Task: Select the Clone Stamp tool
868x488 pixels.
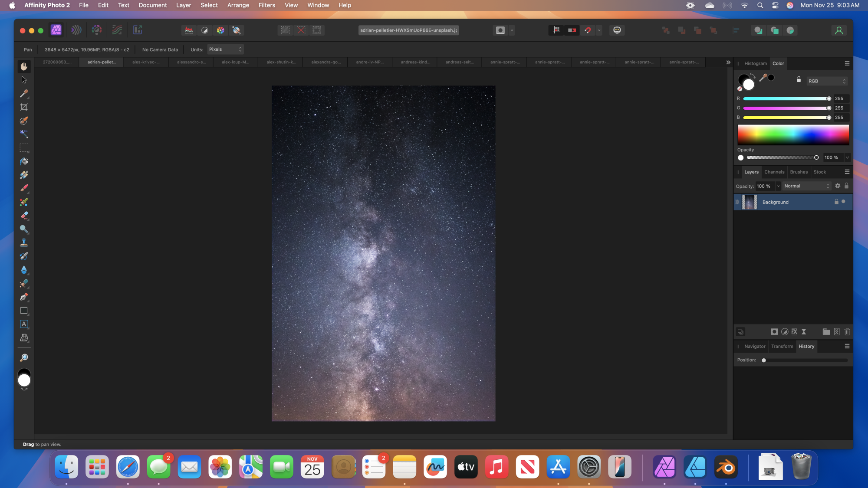Action: point(24,242)
